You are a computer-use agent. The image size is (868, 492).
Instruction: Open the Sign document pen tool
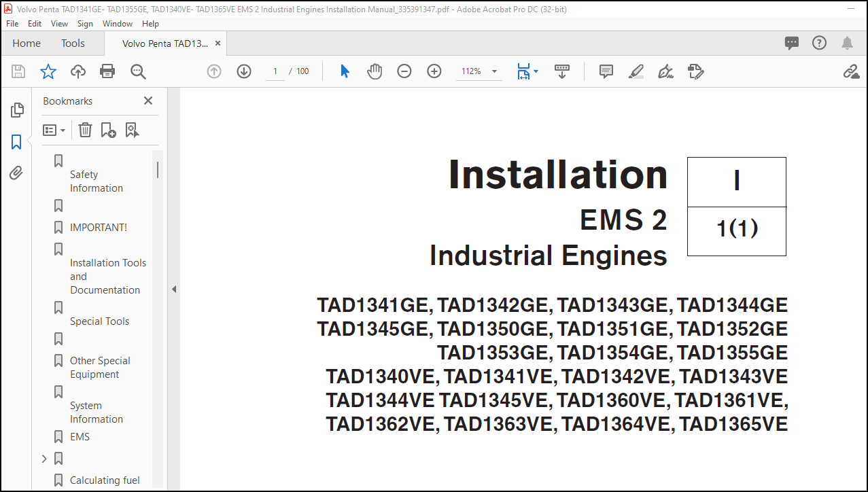(x=666, y=71)
